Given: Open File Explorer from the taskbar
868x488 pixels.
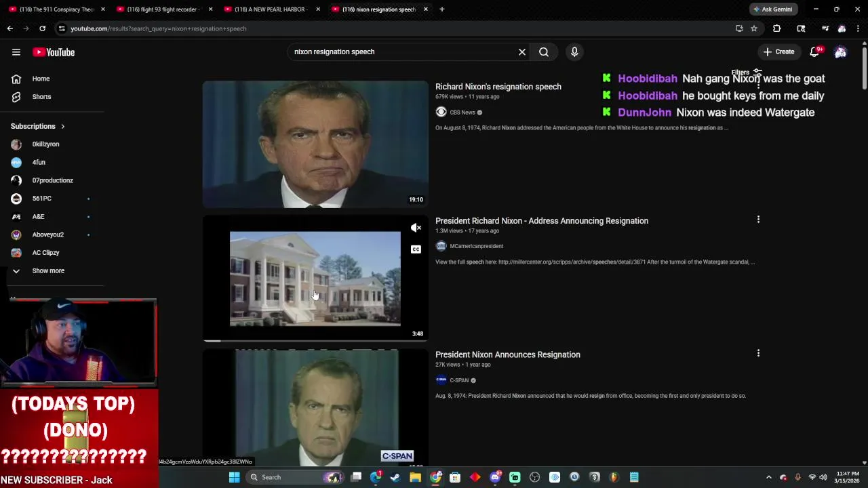Looking at the screenshot, I should point(415,477).
